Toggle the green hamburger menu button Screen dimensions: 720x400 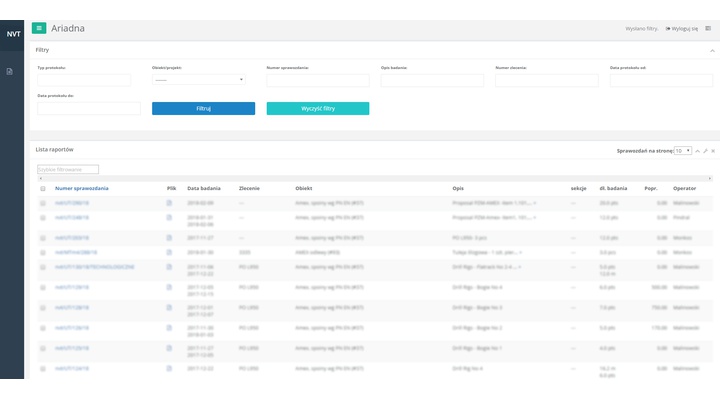point(39,28)
